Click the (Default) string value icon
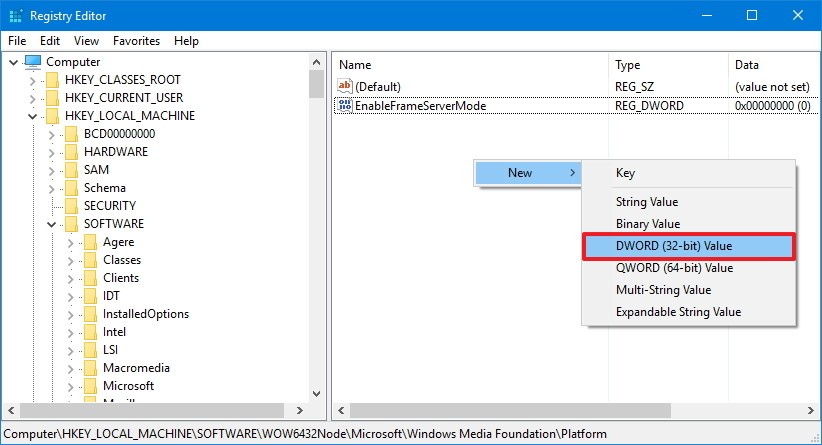The height and width of the screenshot is (445, 822). 345,87
